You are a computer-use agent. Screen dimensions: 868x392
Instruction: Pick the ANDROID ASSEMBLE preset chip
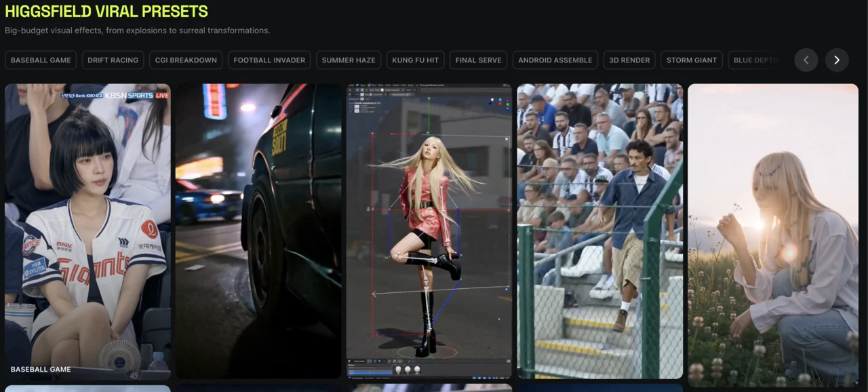pyautogui.click(x=555, y=60)
